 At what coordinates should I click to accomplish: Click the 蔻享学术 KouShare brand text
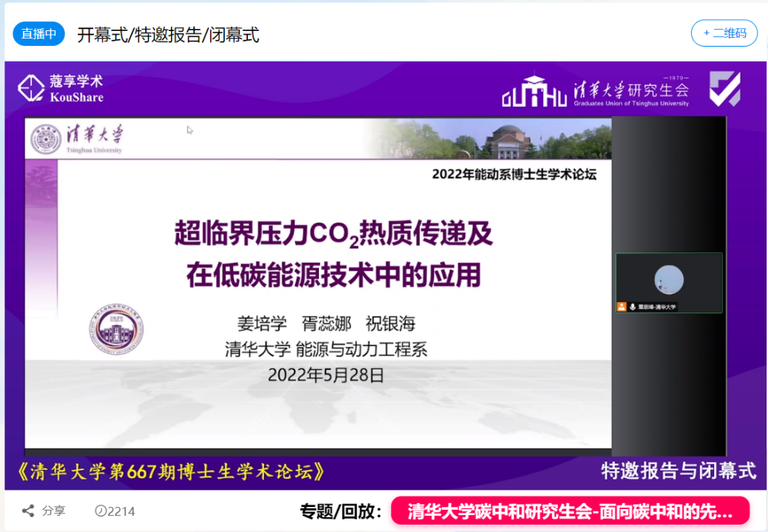[x=76, y=89]
